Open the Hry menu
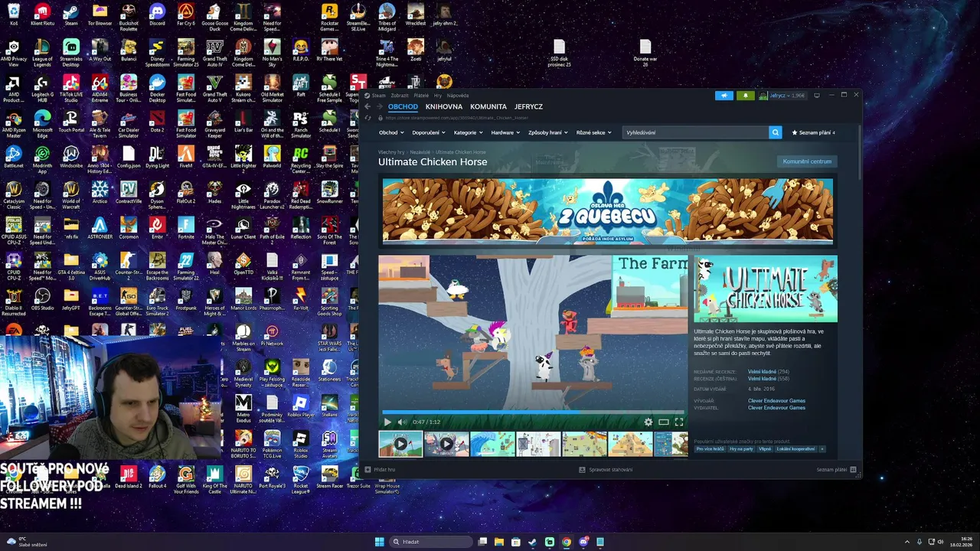Image resolution: width=980 pixels, height=551 pixels. [x=438, y=96]
